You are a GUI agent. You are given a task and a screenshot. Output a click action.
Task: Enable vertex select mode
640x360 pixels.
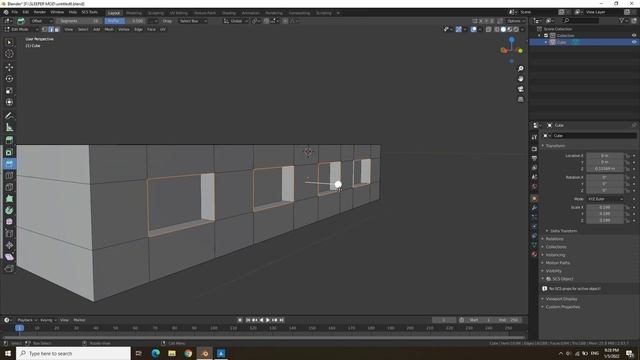click(x=44, y=29)
